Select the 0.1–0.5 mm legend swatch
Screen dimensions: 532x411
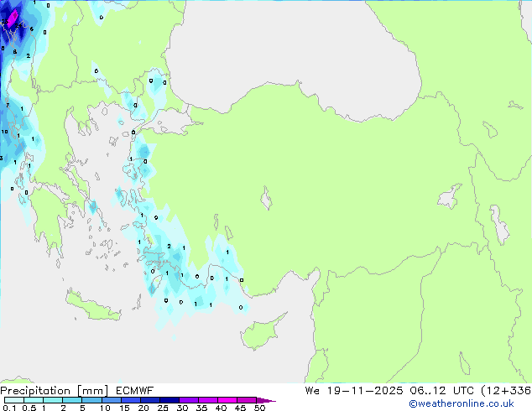click(14, 400)
